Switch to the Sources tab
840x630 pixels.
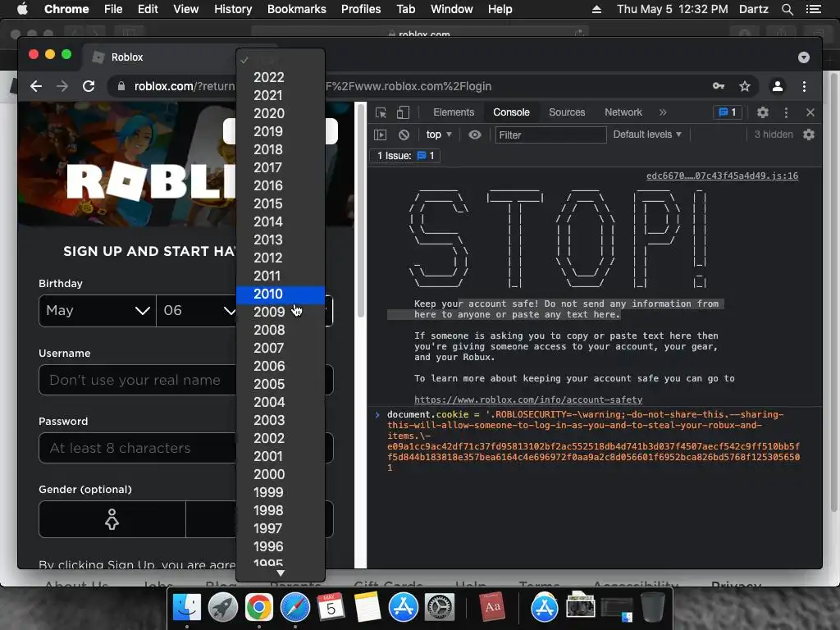pos(567,112)
